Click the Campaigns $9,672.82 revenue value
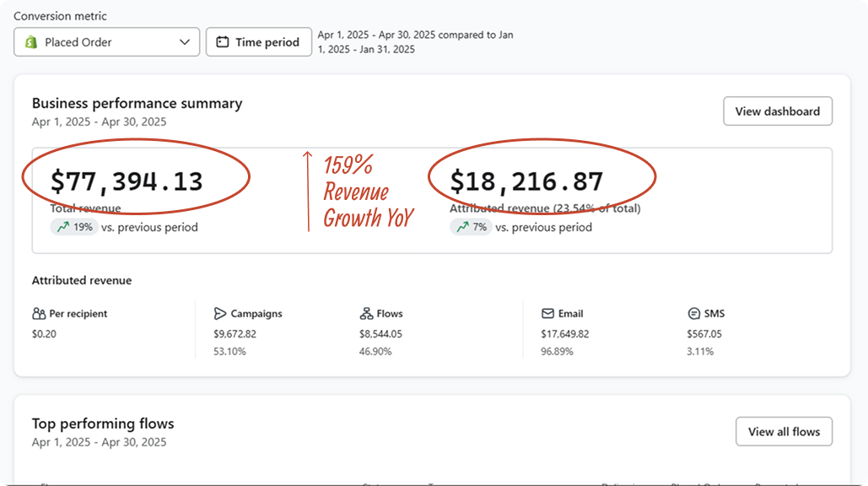Viewport: 868px width, 486px height. tap(235, 333)
